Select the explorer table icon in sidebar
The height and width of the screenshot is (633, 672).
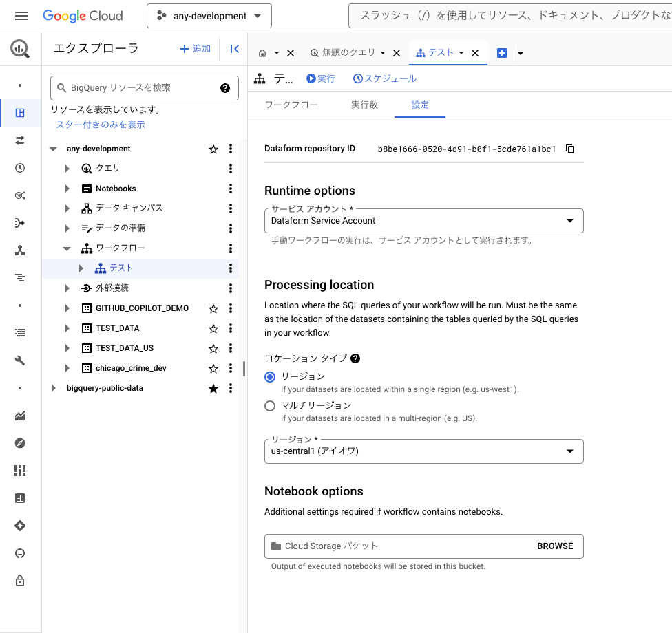click(x=20, y=113)
